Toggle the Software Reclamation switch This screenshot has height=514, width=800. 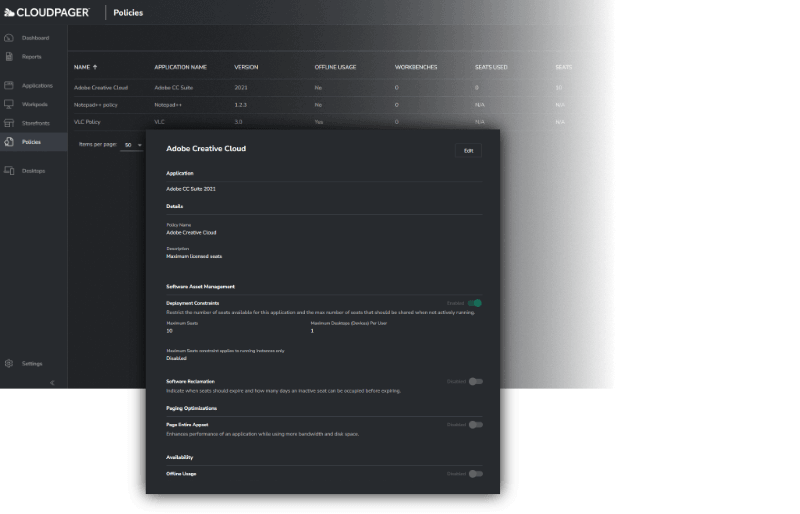476,381
